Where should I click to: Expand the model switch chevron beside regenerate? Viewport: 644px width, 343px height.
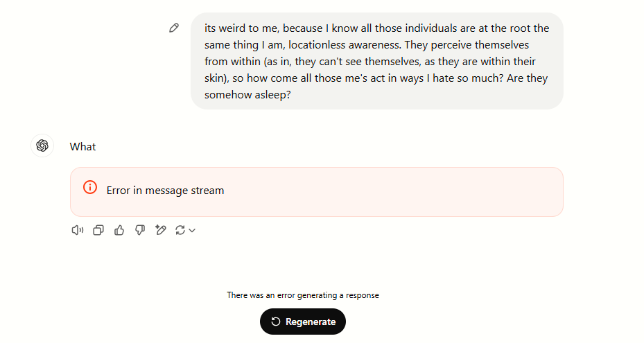[193, 231]
